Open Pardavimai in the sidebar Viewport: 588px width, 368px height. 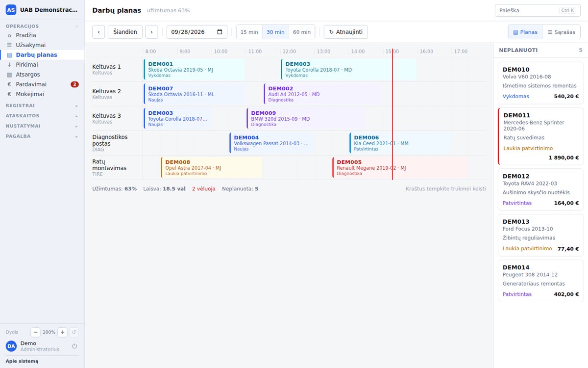coord(42,84)
